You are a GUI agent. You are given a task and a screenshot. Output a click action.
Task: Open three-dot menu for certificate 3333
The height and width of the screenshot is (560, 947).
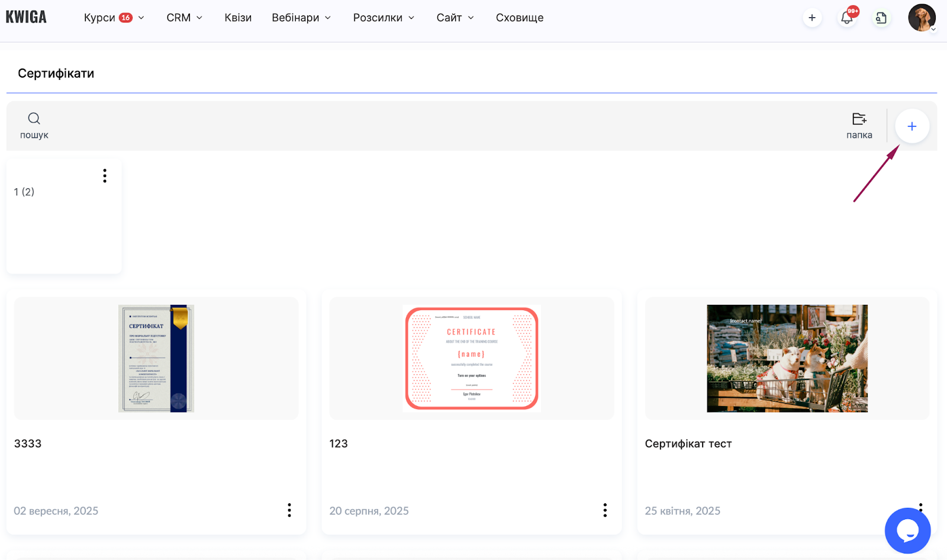click(289, 510)
